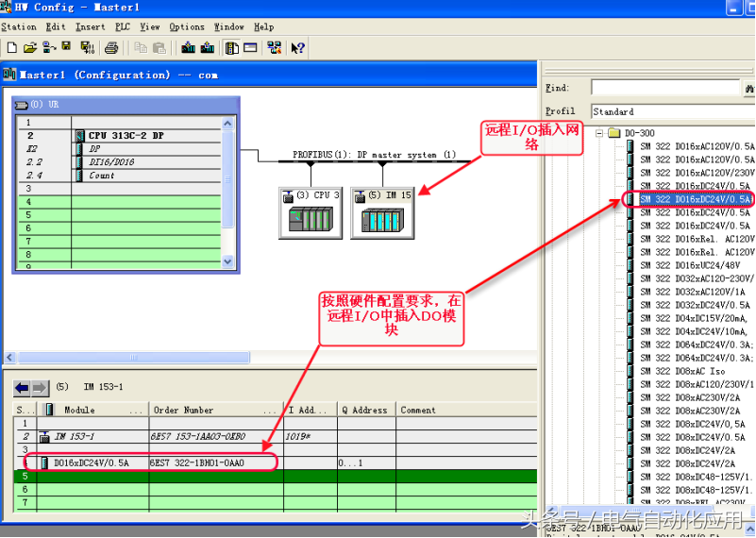Click the Open folder toolbar icon
Viewport: 756px width, 538px height.
tap(29, 47)
